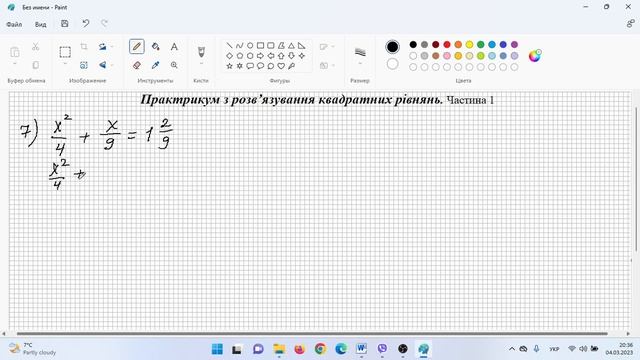Pick the orange color swatch
640x360 pixels.
(458, 44)
